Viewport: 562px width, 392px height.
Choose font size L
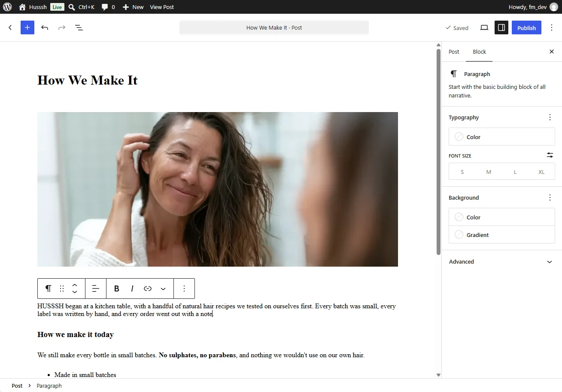coord(515,172)
